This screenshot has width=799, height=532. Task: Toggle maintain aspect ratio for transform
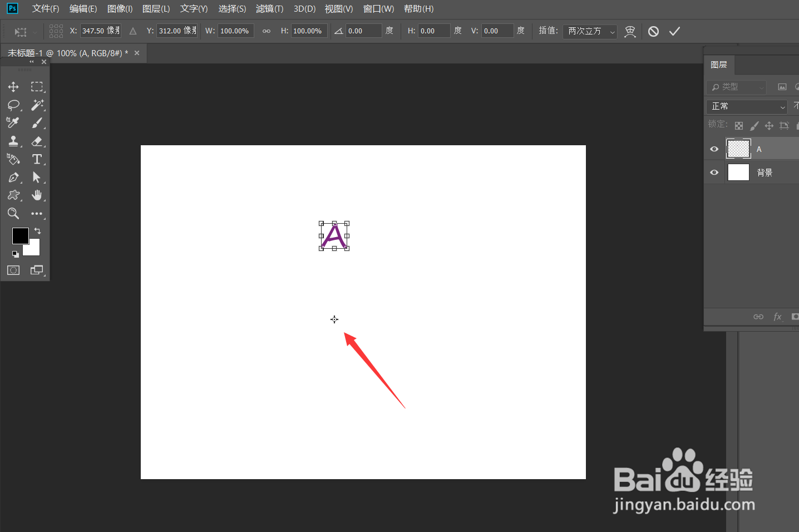point(266,31)
